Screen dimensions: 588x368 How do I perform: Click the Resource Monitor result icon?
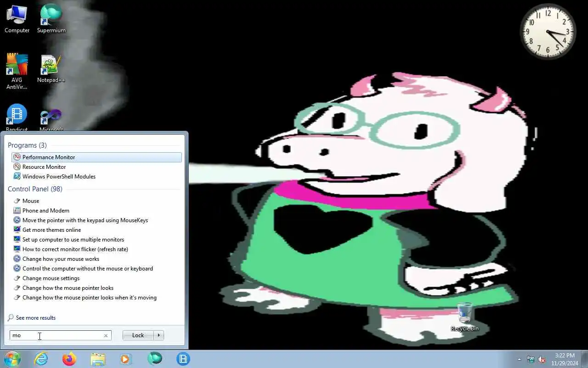(17, 167)
